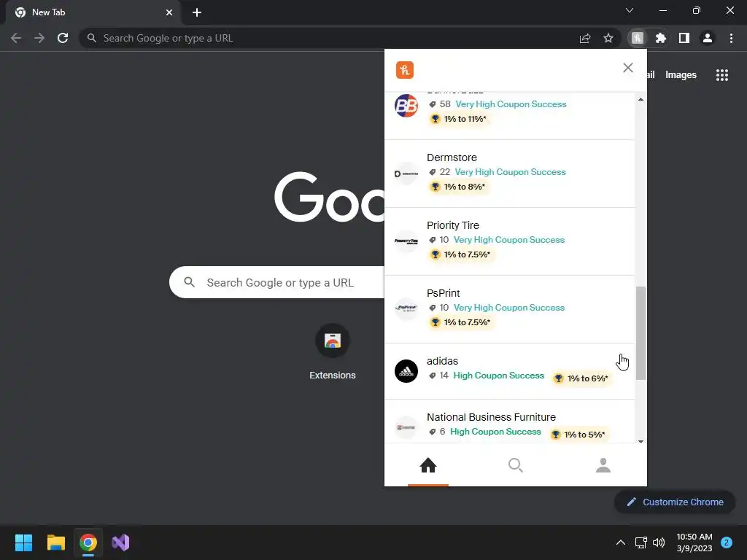Viewport: 747px width, 560px height.
Task: Click the 1% to 6%* reward badge
Action: [x=581, y=378]
